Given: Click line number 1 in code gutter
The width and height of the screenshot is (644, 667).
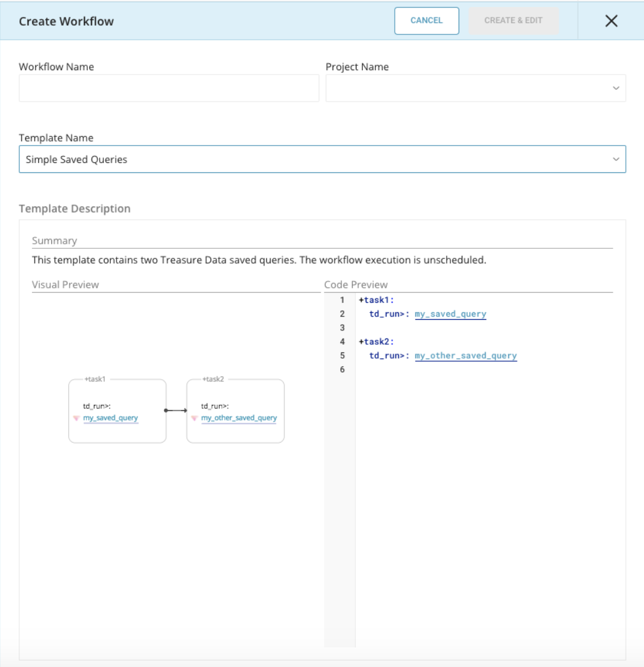Looking at the screenshot, I should (342, 300).
